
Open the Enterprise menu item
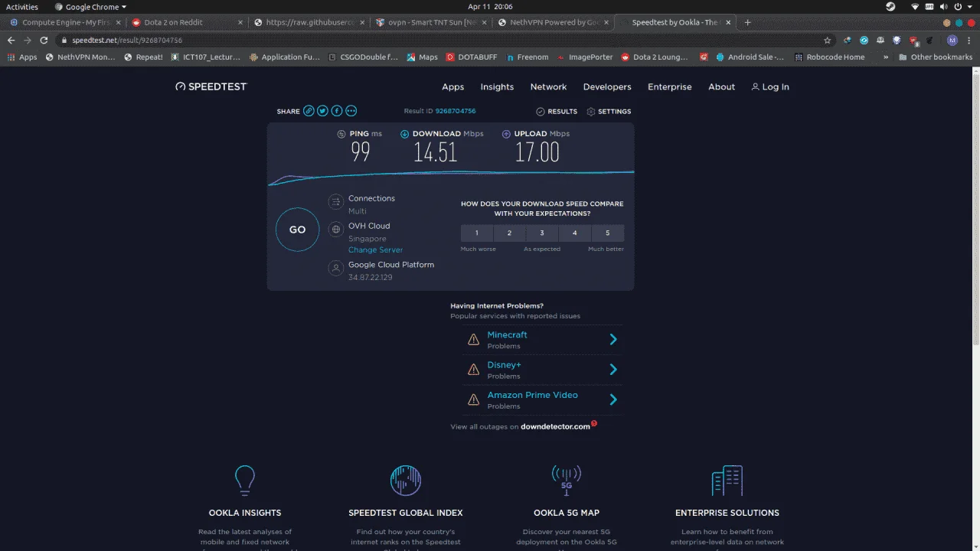669,86
